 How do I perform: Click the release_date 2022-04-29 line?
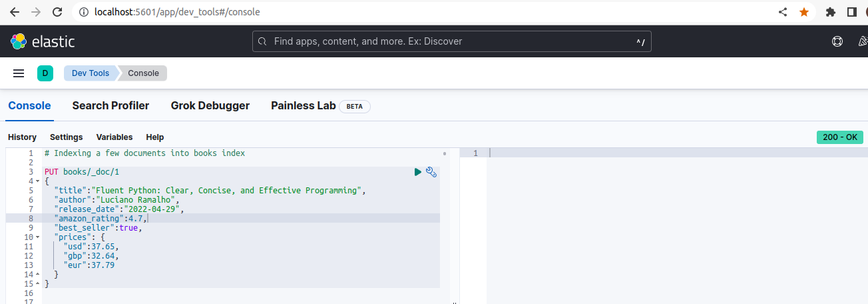[119, 209]
